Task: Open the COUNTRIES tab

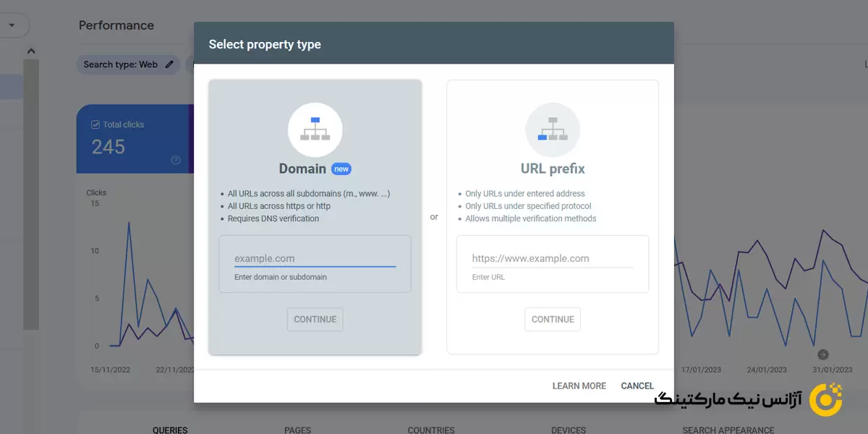Action: point(431,430)
